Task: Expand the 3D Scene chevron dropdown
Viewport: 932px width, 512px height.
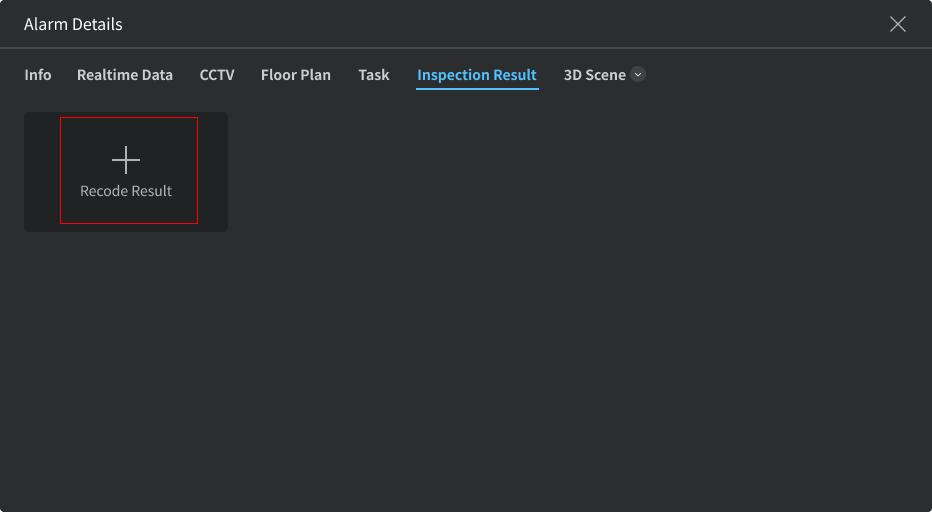Action: 638,75
